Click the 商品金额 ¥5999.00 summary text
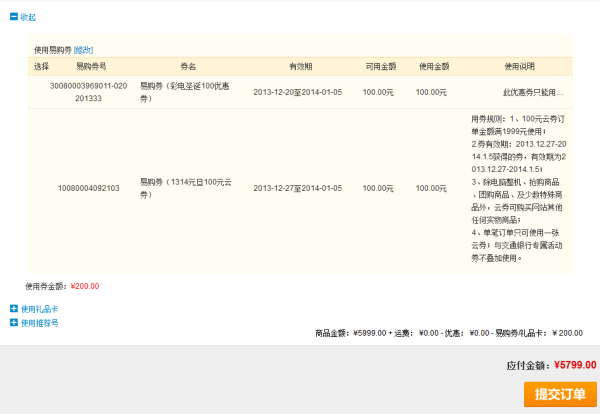600x414 pixels. 351,333
